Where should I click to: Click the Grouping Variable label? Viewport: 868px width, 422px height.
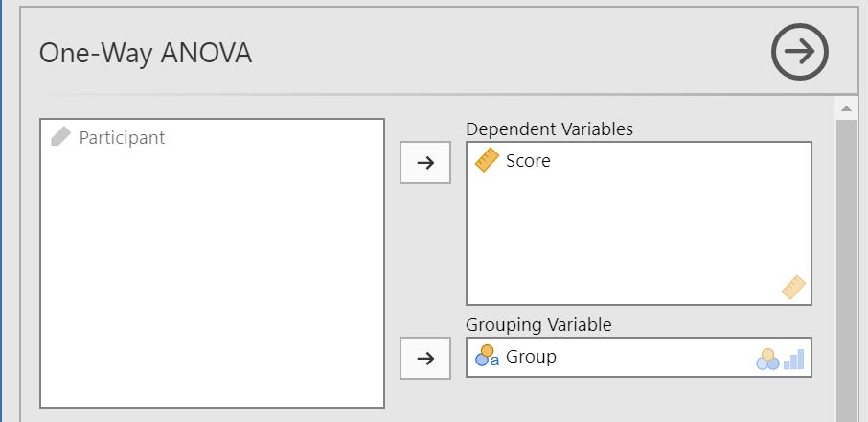(x=538, y=325)
